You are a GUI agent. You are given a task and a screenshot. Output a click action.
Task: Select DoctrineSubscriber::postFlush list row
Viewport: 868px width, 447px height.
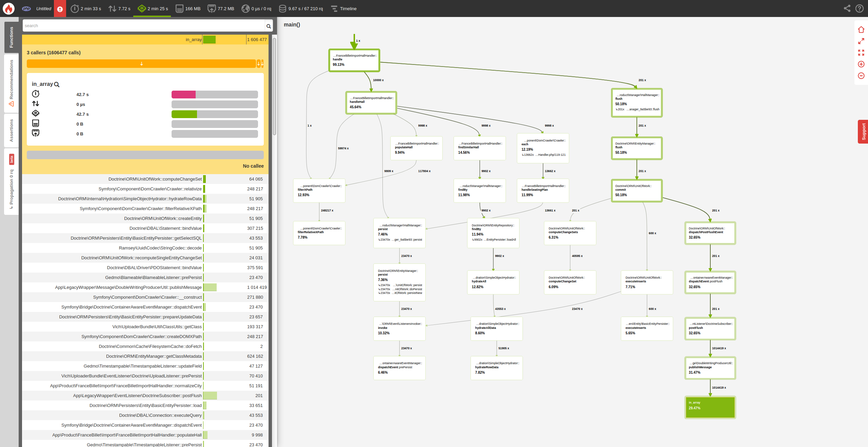click(145, 396)
